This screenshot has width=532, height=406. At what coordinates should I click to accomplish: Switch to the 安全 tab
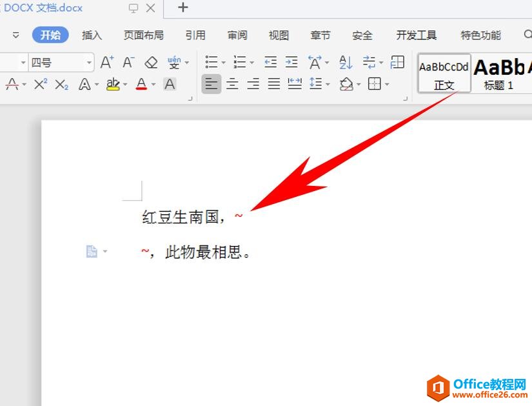[x=362, y=35]
